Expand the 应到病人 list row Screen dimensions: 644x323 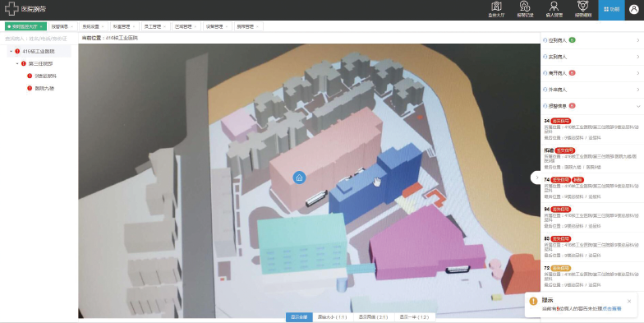pyautogui.click(x=591, y=40)
